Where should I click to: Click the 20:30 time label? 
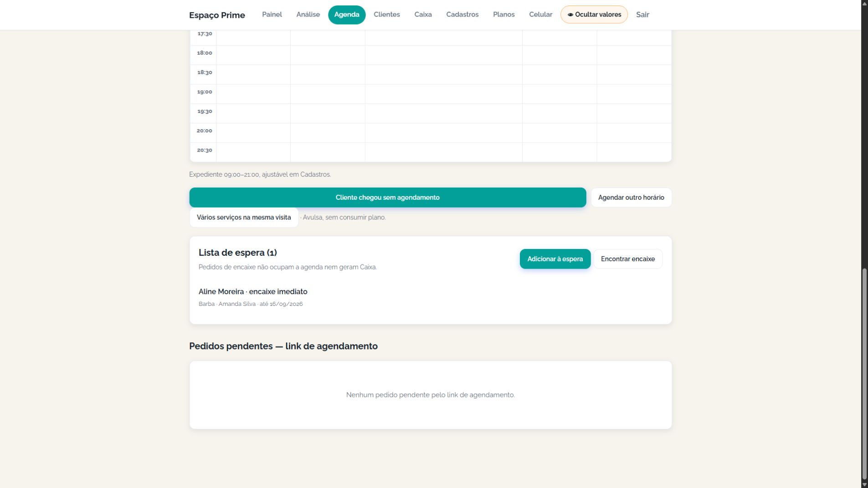(205, 150)
